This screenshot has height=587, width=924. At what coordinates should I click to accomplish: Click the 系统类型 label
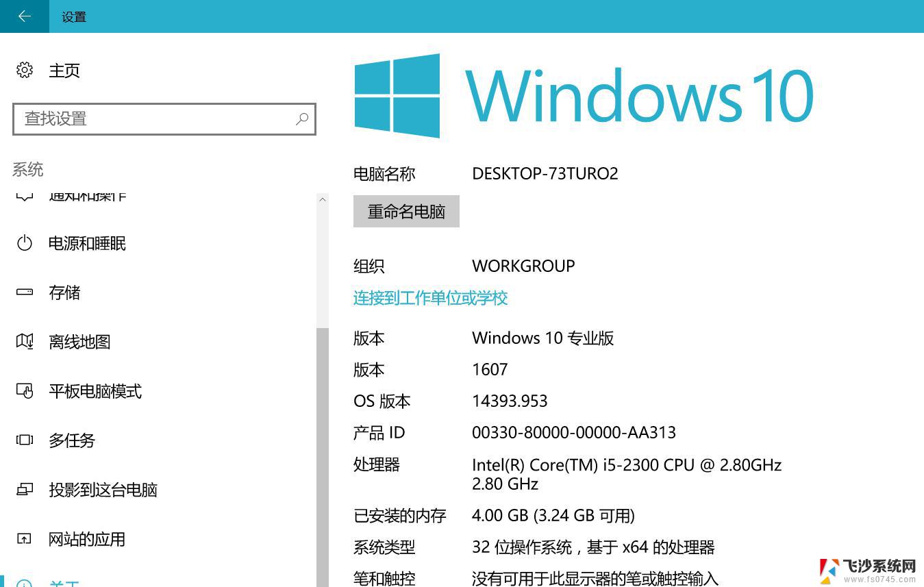[x=384, y=547]
